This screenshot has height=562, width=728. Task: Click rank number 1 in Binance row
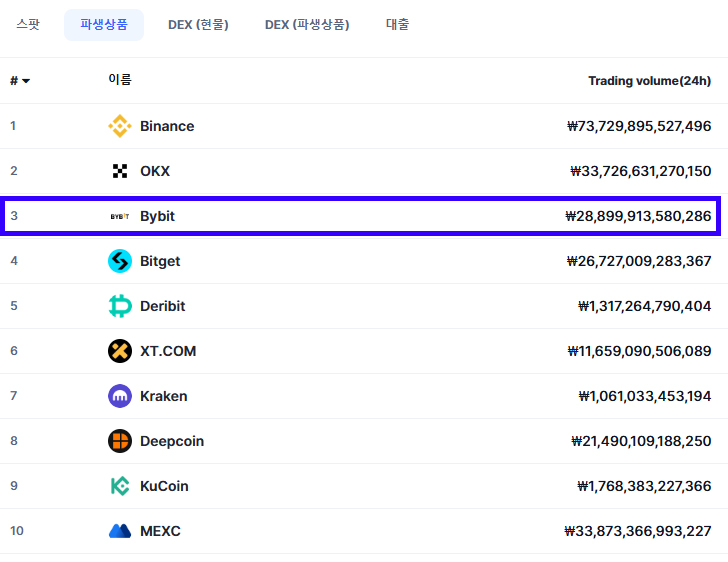[13, 126]
